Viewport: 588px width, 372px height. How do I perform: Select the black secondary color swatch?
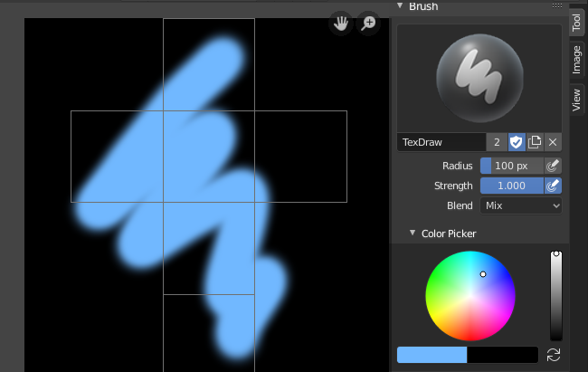502,355
